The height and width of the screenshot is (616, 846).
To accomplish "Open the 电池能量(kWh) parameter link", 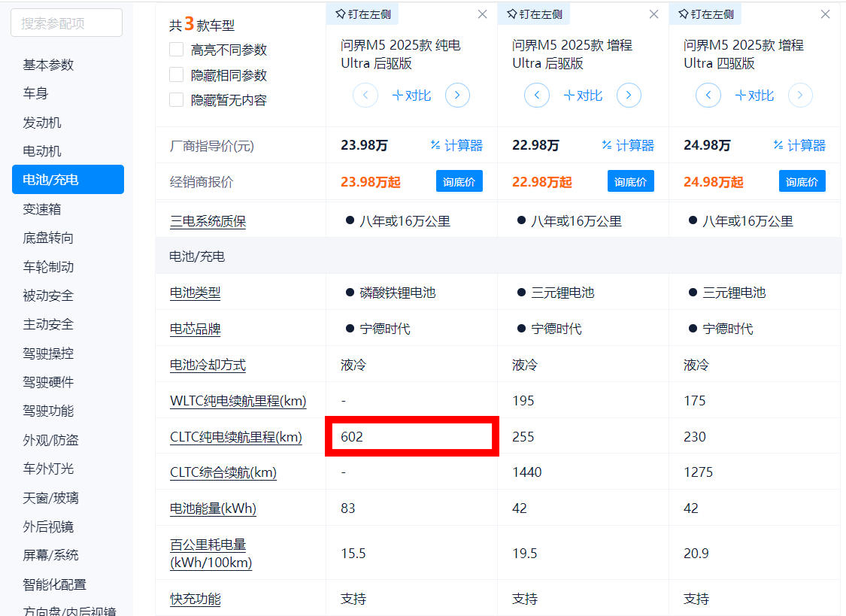I will 213,508.
